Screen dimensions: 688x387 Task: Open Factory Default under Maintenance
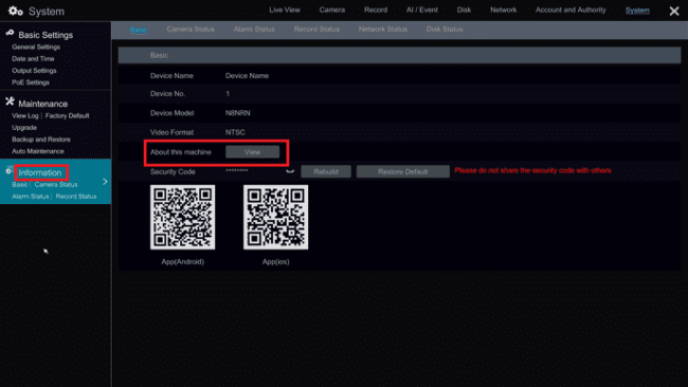coord(67,116)
